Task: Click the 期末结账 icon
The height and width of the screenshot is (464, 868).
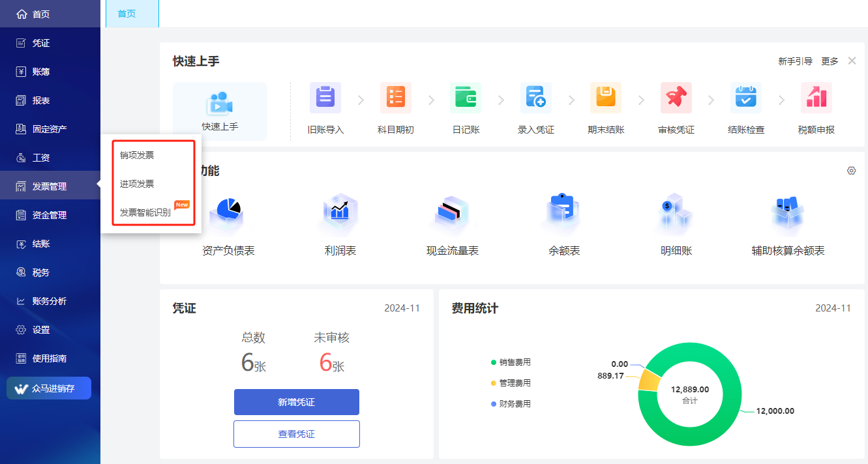Action: point(606,98)
